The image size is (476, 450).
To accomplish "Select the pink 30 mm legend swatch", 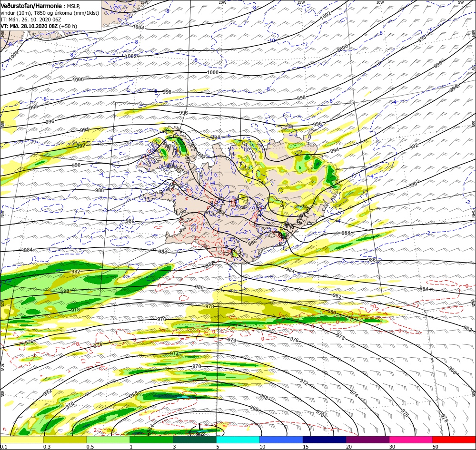I will pos(411,440).
